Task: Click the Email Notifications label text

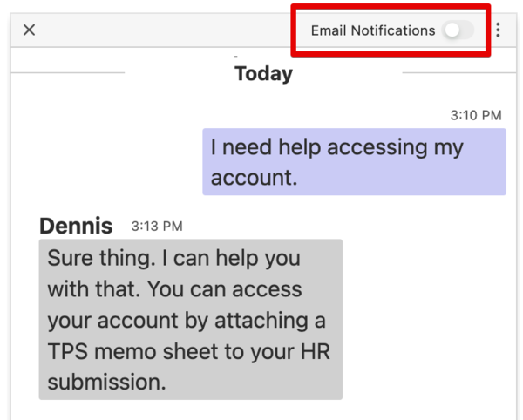Action: coord(372,30)
